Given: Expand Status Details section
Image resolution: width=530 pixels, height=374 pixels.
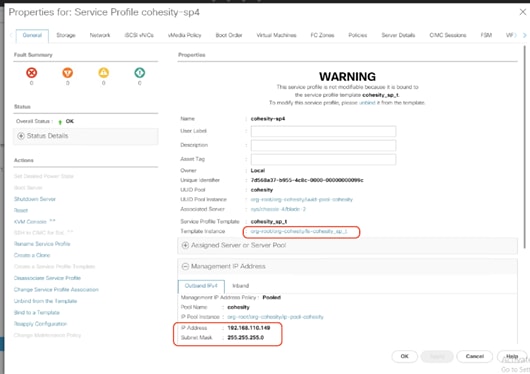Looking at the screenshot, I should pos(86,136).
